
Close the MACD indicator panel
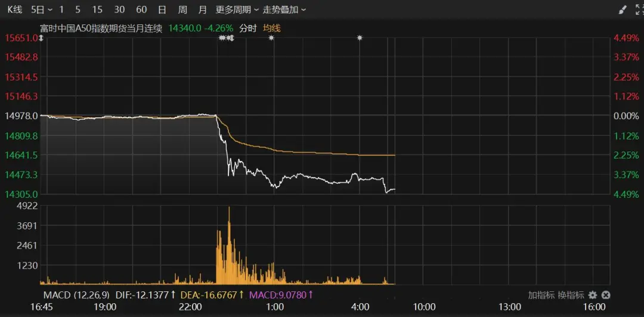click(606, 295)
